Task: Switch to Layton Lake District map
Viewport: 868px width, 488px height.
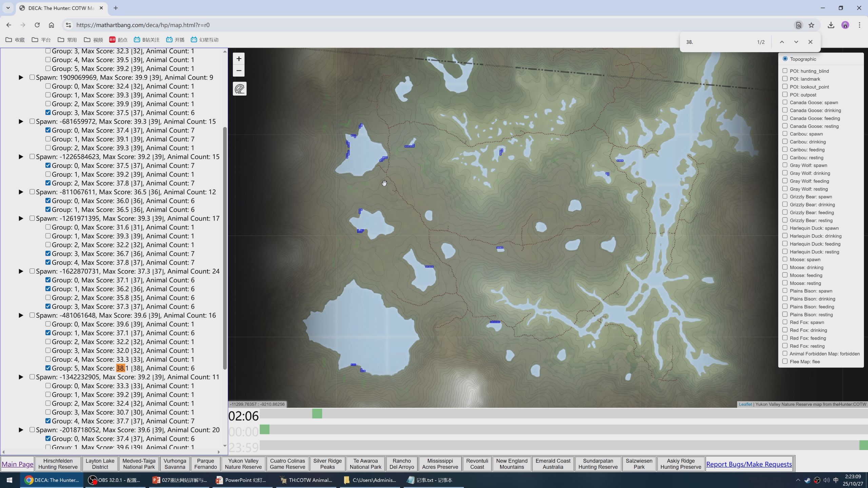Action: 100,464
